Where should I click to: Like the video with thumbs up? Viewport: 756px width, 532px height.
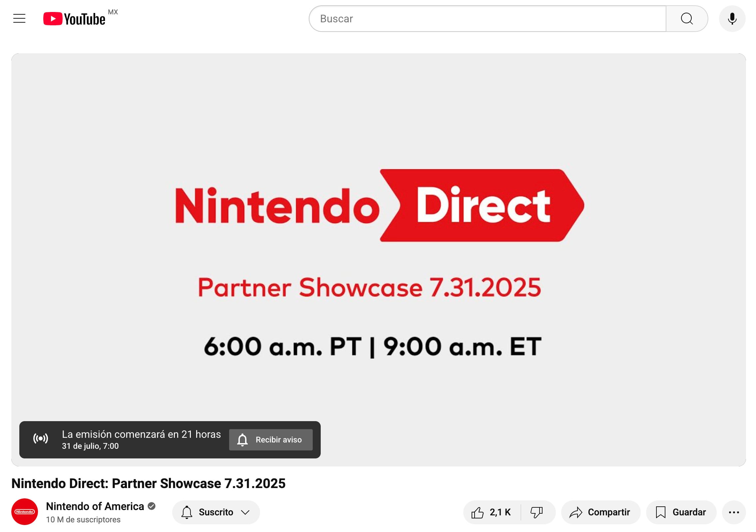click(492, 512)
